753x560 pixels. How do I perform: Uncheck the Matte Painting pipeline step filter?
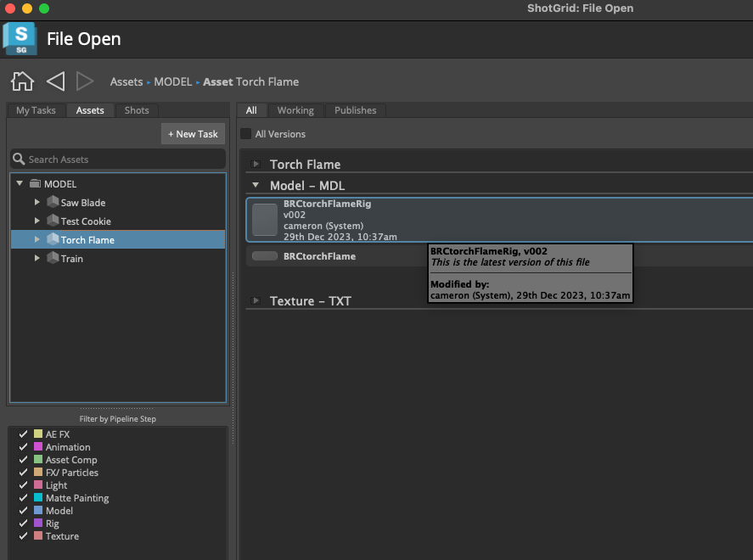[x=24, y=498]
